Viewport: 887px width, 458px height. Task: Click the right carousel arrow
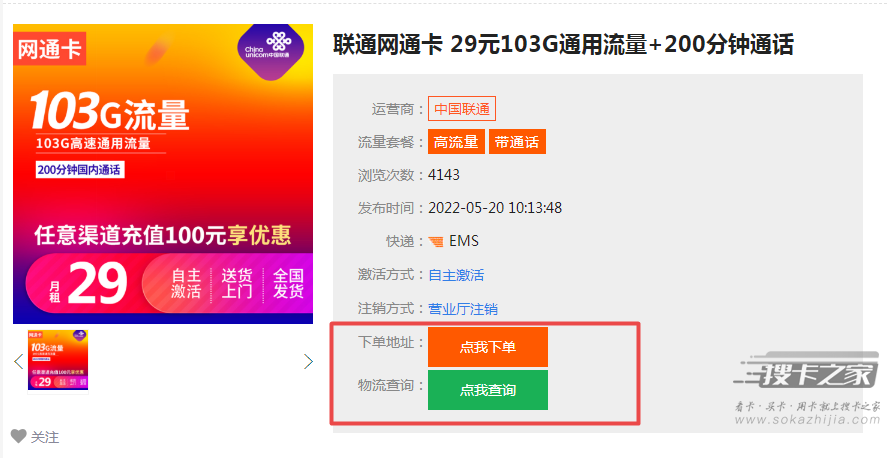[x=308, y=361]
